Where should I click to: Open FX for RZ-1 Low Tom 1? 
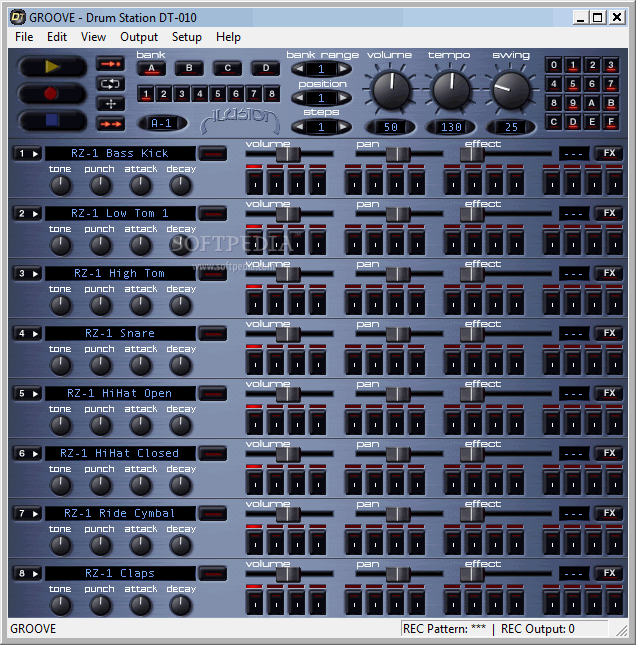point(609,213)
